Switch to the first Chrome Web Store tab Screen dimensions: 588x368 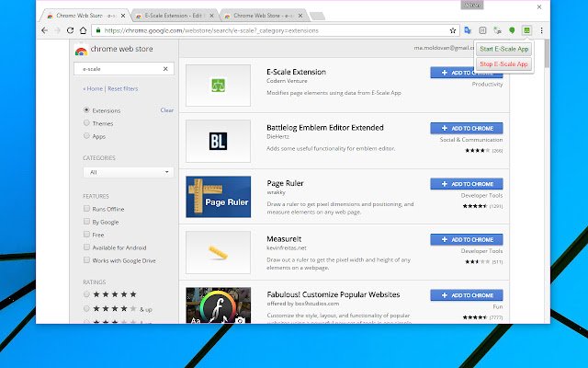(x=85, y=16)
